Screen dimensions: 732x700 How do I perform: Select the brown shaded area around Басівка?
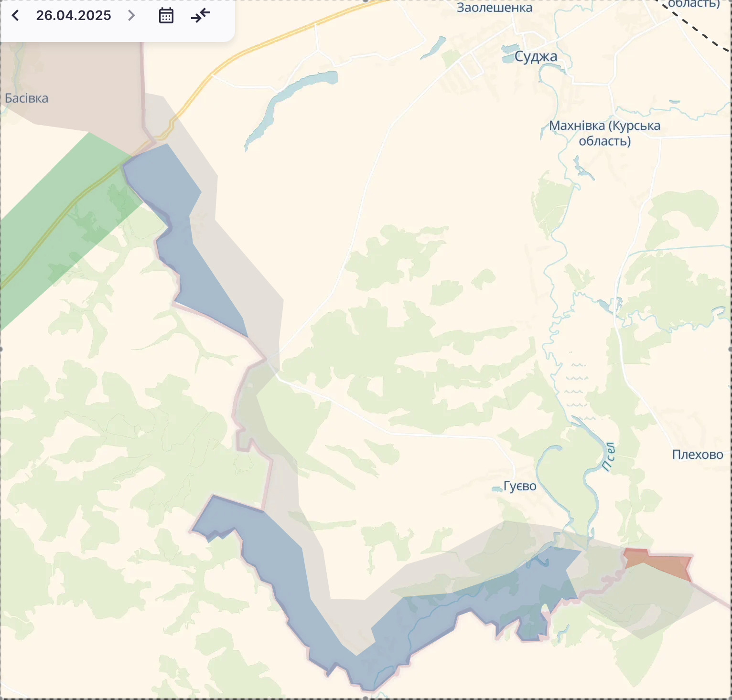72,81
